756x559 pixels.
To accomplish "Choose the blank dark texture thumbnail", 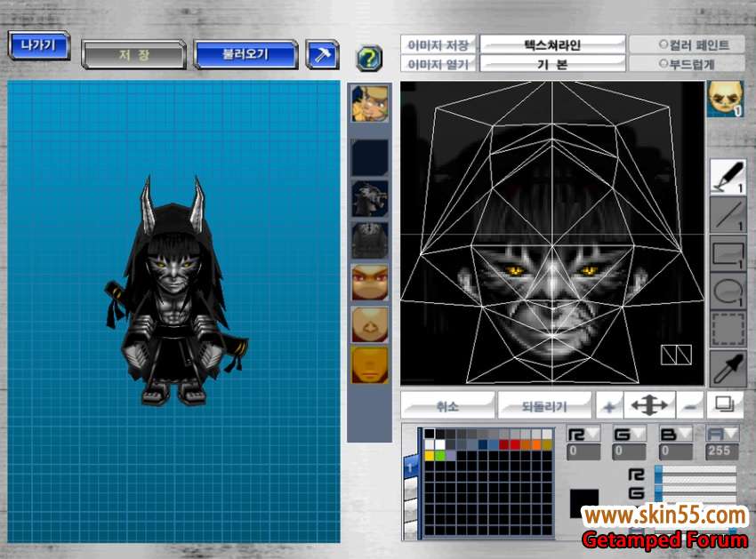I will (370, 157).
